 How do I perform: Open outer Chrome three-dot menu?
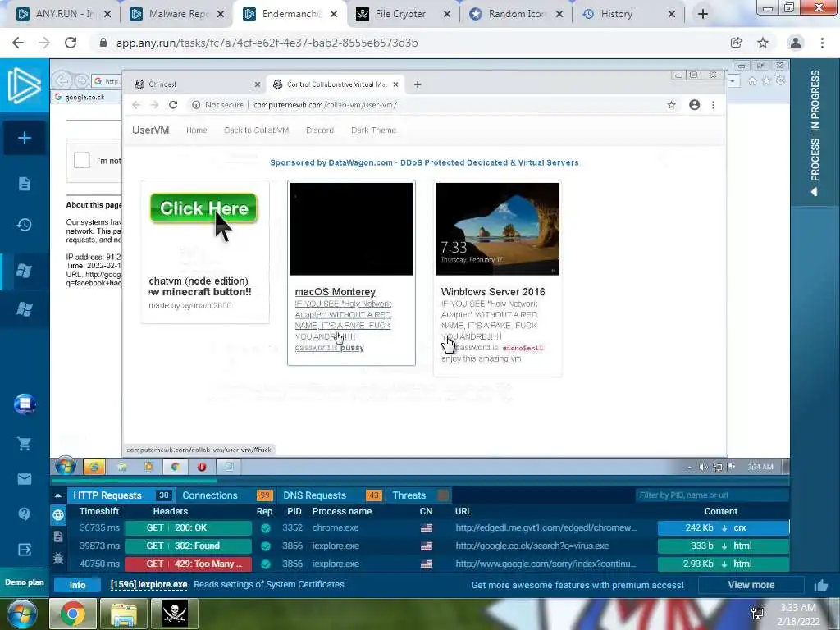(x=822, y=43)
